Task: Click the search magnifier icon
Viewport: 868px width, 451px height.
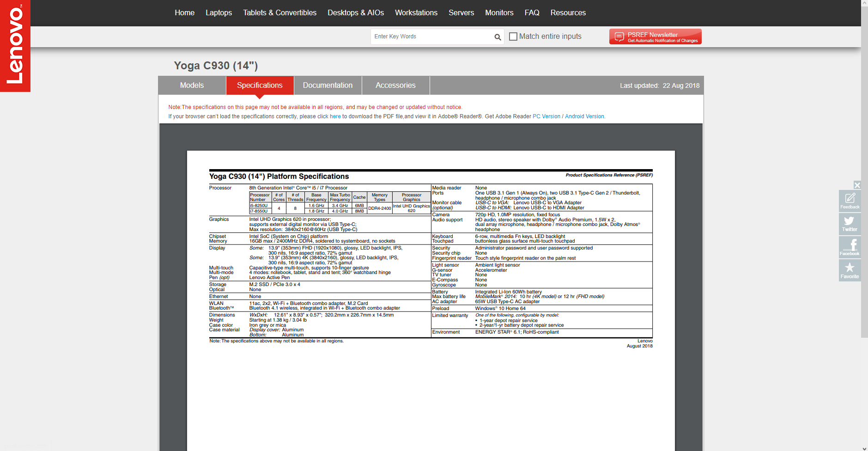Action: [498, 37]
